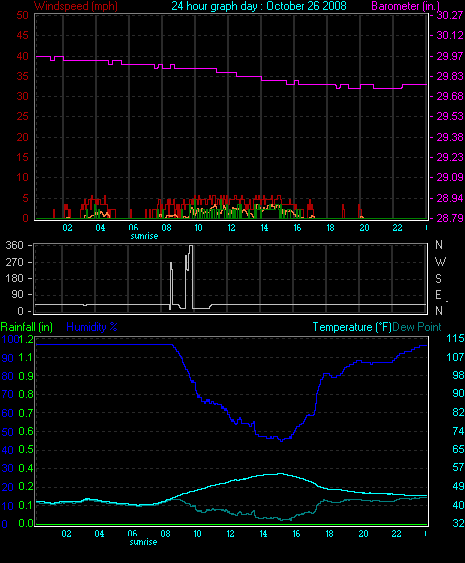Click the wind direction spike peak near 10

click(x=191, y=246)
